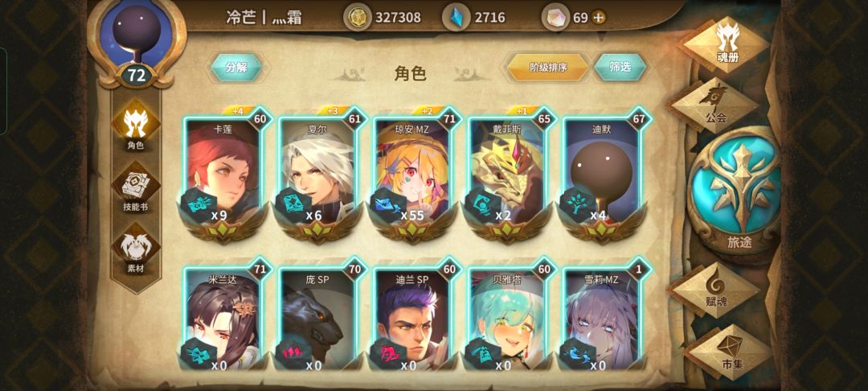Switch to the 素材 materials tab
The width and height of the screenshot is (868, 391).
point(136,250)
